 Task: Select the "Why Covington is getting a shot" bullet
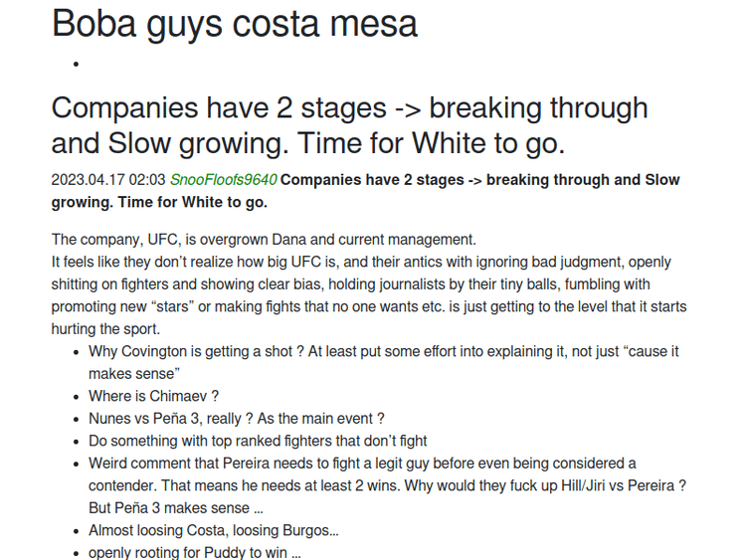383,352
